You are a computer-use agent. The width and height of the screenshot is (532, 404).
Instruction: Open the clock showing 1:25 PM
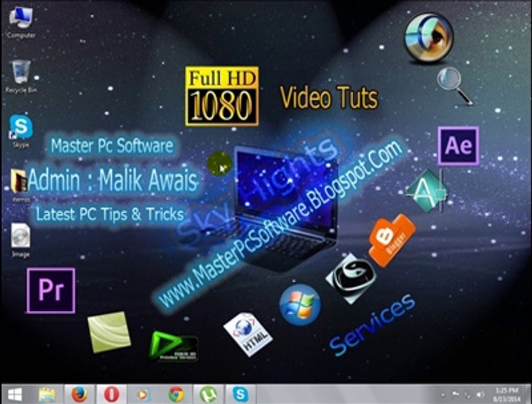507,395
